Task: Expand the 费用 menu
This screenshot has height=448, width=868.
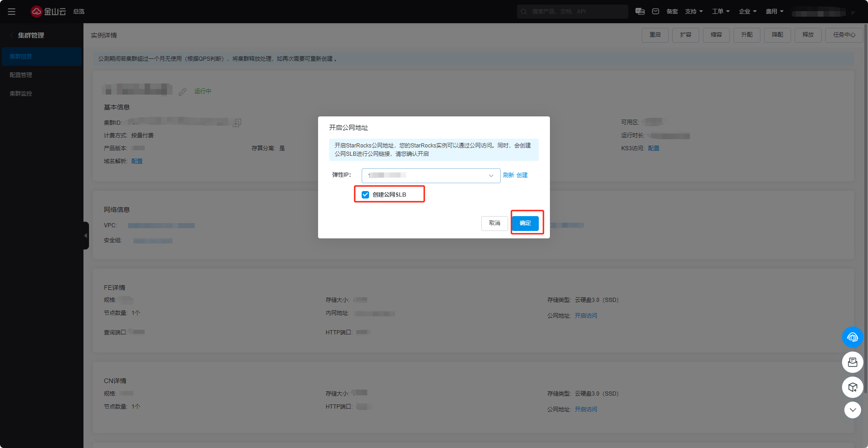Action: pos(774,12)
